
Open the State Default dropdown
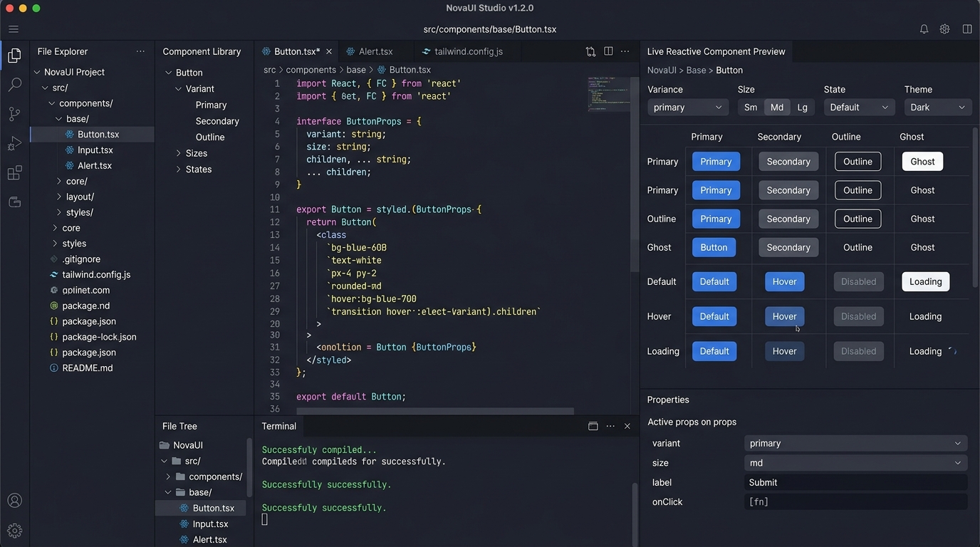click(x=859, y=107)
